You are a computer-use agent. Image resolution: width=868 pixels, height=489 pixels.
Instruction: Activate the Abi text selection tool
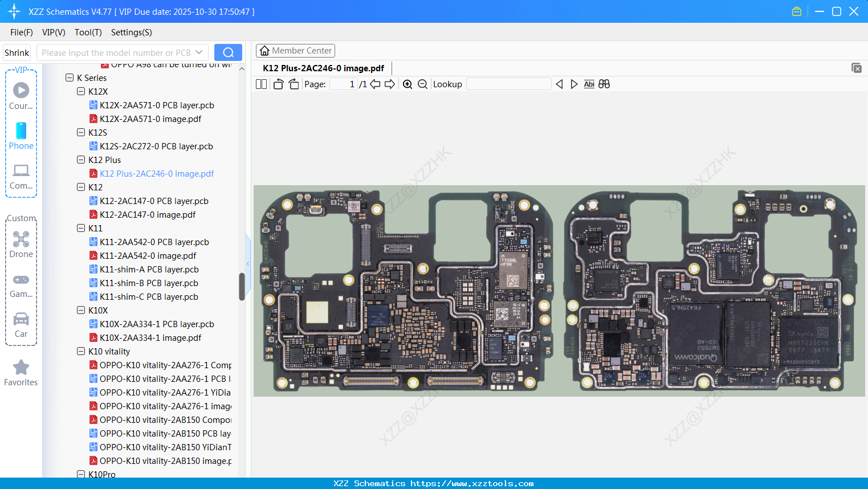coord(589,84)
